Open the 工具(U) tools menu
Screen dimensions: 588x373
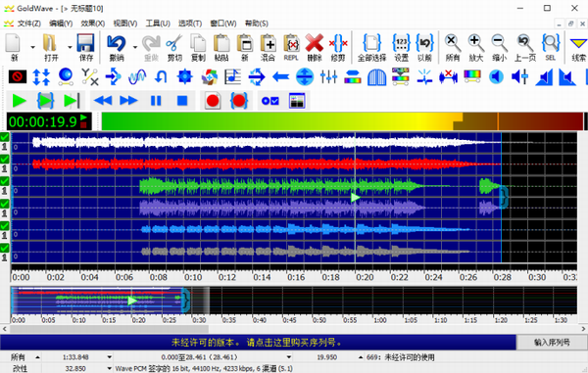pos(158,23)
